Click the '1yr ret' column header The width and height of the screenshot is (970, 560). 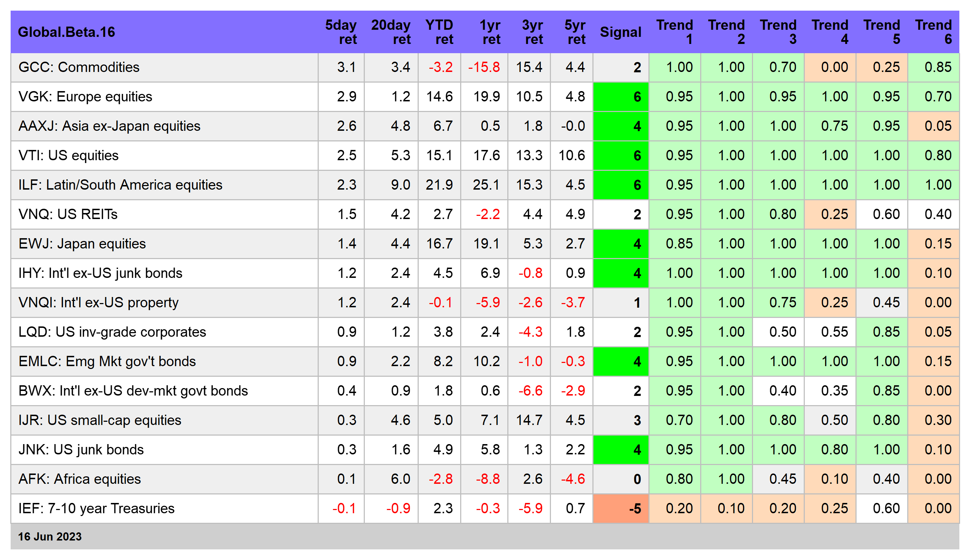(x=490, y=32)
